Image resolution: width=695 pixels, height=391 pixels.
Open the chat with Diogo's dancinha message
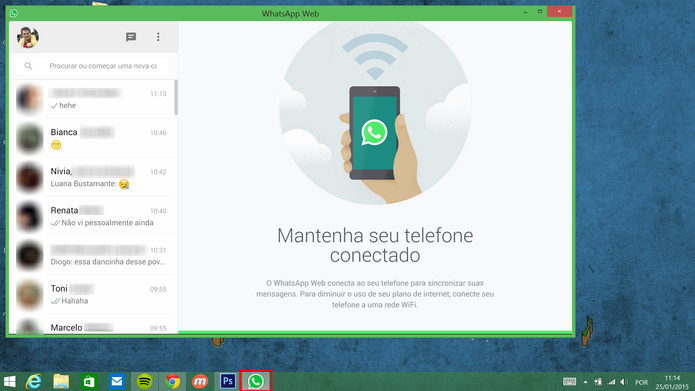click(92, 255)
